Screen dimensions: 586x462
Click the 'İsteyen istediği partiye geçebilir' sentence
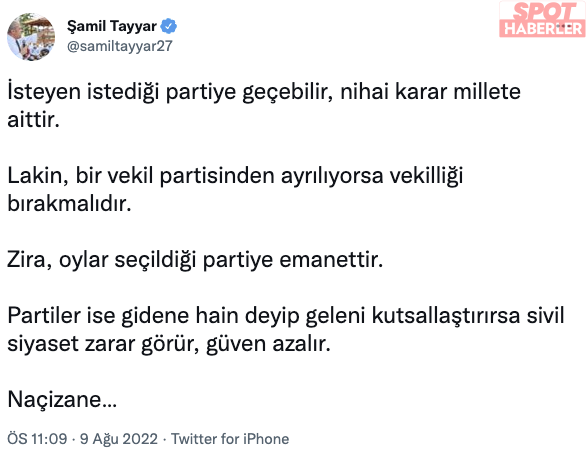170,92
